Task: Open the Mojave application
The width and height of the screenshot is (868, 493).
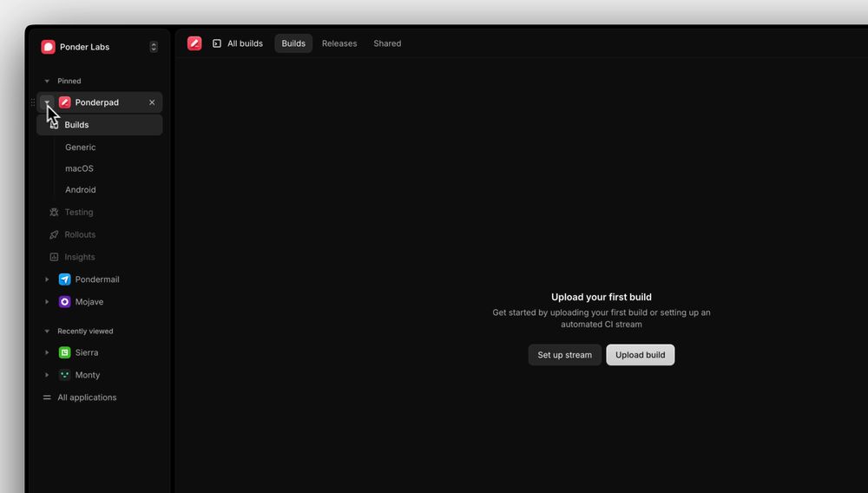Action: [89, 301]
